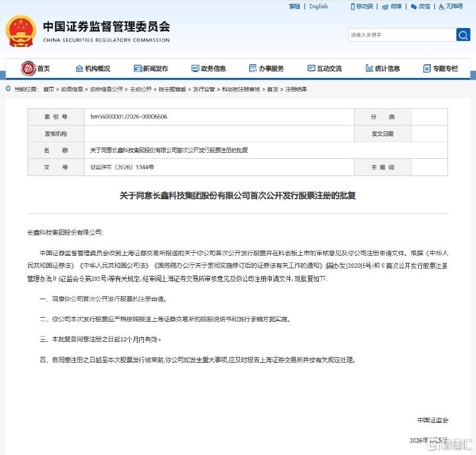The image size is (476, 455).
Task: Click the 名称 row title text
Action: click(169, 150)
